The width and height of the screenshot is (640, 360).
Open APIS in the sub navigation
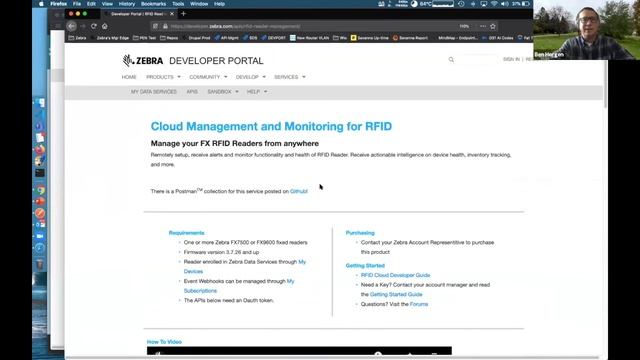pyautogui.click(x=192, y=91)
